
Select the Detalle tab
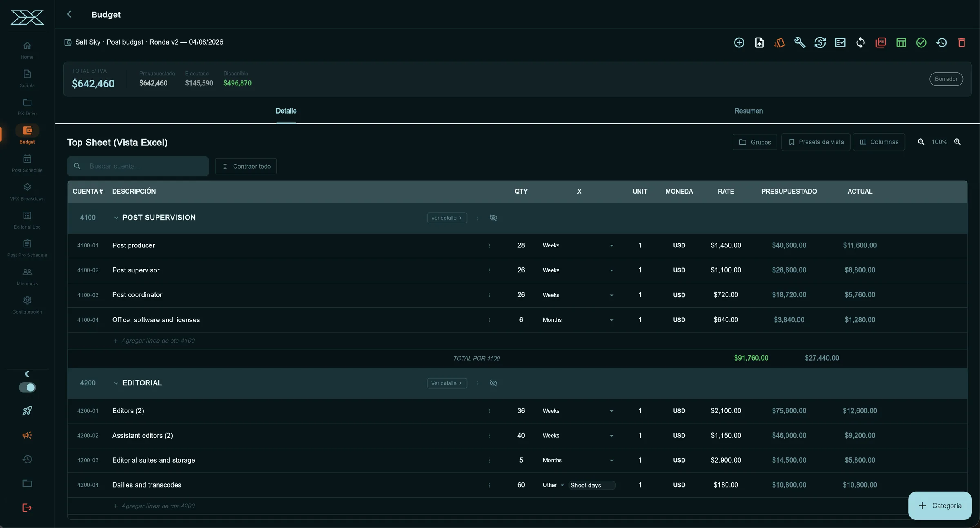pyautogui.click(x=286, y=111)
